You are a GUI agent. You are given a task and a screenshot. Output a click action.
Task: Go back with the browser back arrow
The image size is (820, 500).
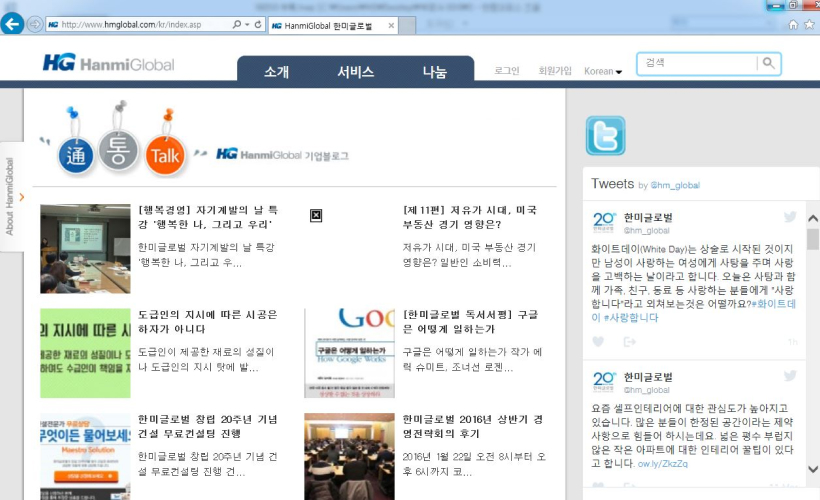coord(12,24)
